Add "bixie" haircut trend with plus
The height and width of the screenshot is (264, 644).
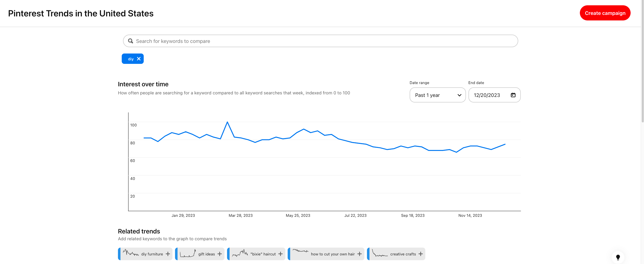[281, 254]
